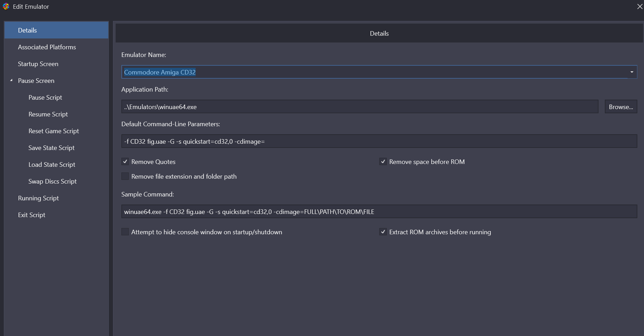Disable Extract ROM archives before running
Screen dimensions: 644x336
[383, 232]
